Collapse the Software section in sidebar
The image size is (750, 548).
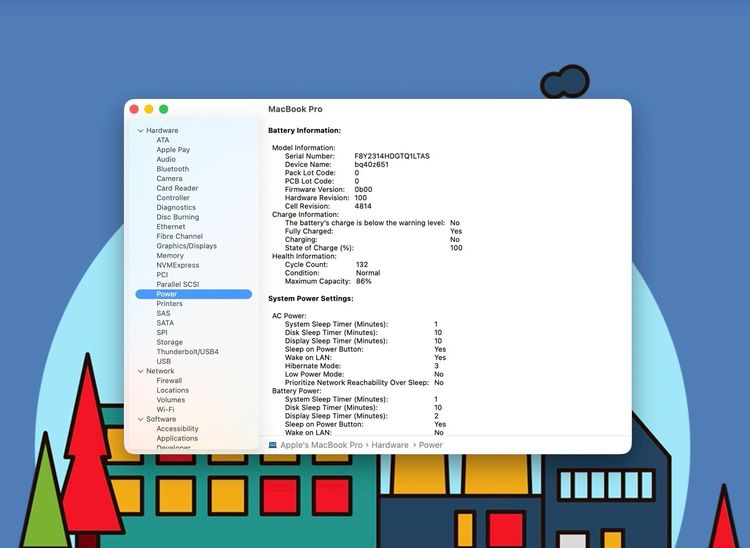tap(141, 419)
